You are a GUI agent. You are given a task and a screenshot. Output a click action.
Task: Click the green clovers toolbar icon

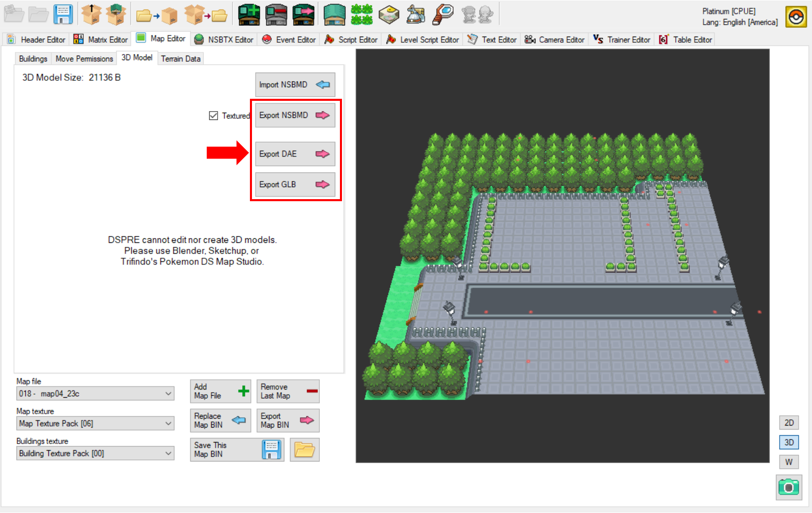coord(362,14)
